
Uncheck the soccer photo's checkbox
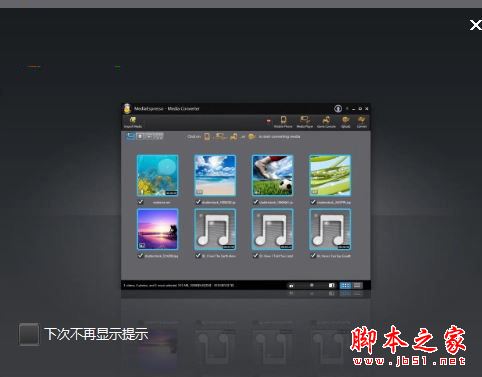[x=256, y=202]
